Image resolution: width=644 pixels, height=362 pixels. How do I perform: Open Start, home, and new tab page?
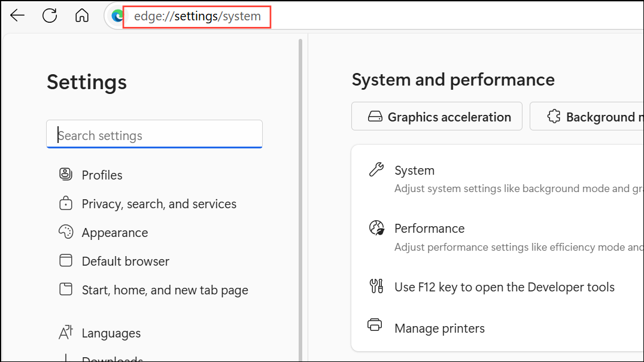(165, 290)
